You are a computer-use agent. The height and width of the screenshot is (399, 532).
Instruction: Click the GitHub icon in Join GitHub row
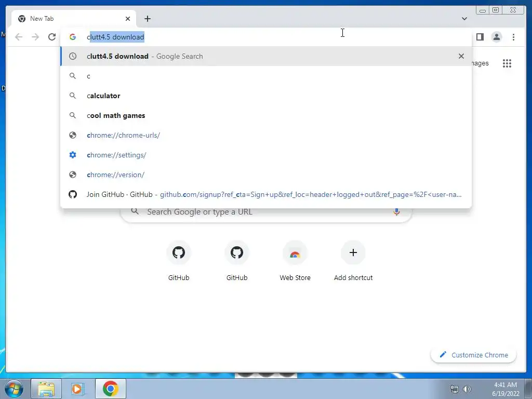(x=73, y=194)
